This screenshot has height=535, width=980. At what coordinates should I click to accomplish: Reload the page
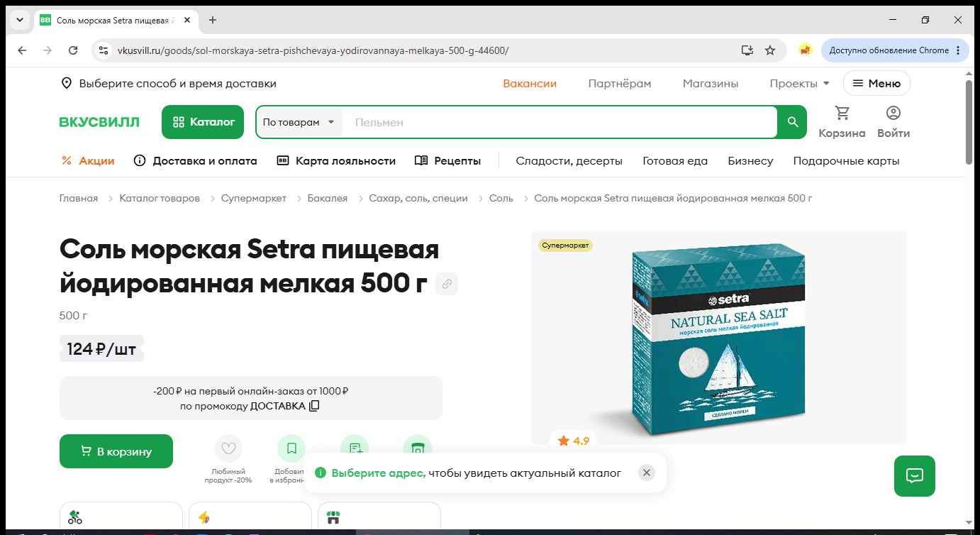coord(73,50)
